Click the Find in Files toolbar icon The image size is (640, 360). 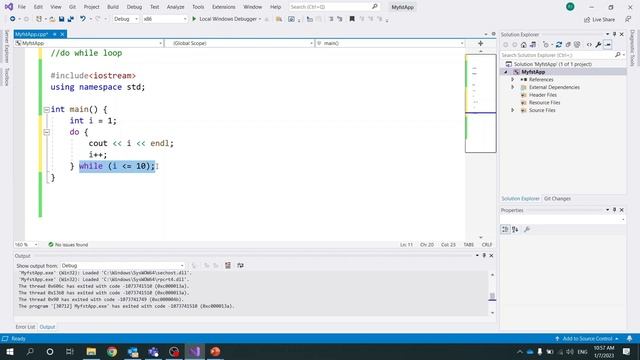coord(279,19)
